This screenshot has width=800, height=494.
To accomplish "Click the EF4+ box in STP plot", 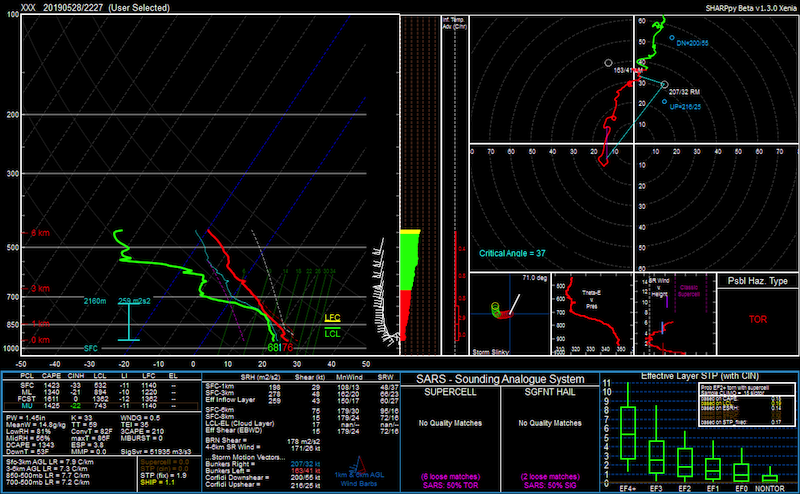I will (x=628, y=433).
